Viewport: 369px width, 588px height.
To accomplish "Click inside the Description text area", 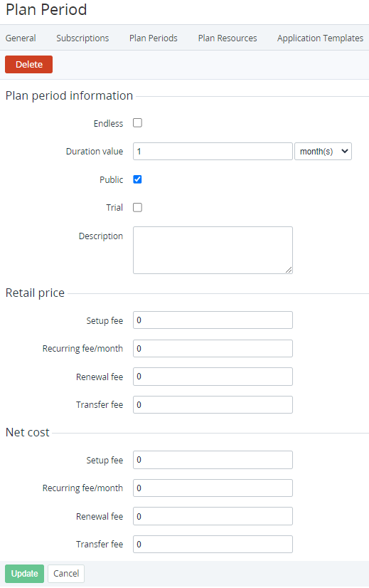I will (x=213, y=250).
